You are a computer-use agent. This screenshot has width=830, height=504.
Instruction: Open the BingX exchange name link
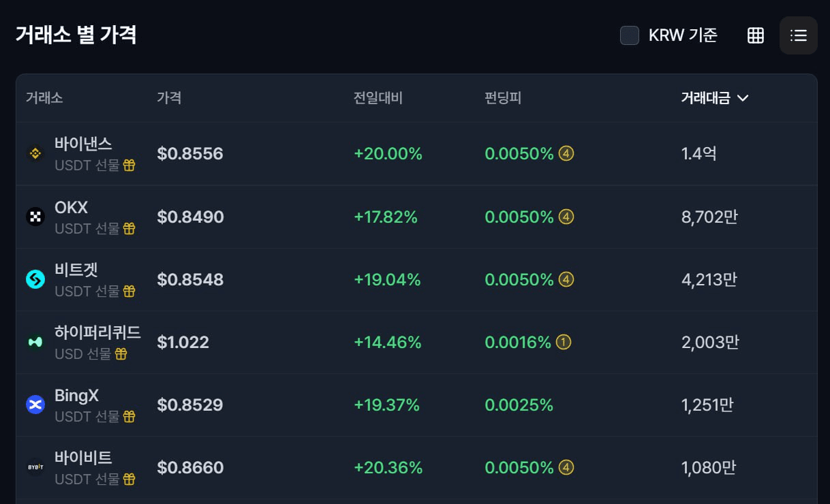pos(76,395)
